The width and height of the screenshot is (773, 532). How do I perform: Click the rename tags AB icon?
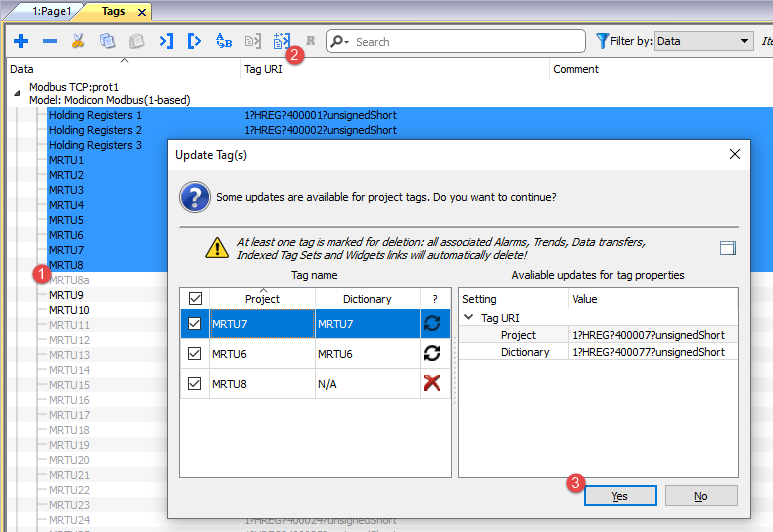pyautogui.click(x=224, y=41)
